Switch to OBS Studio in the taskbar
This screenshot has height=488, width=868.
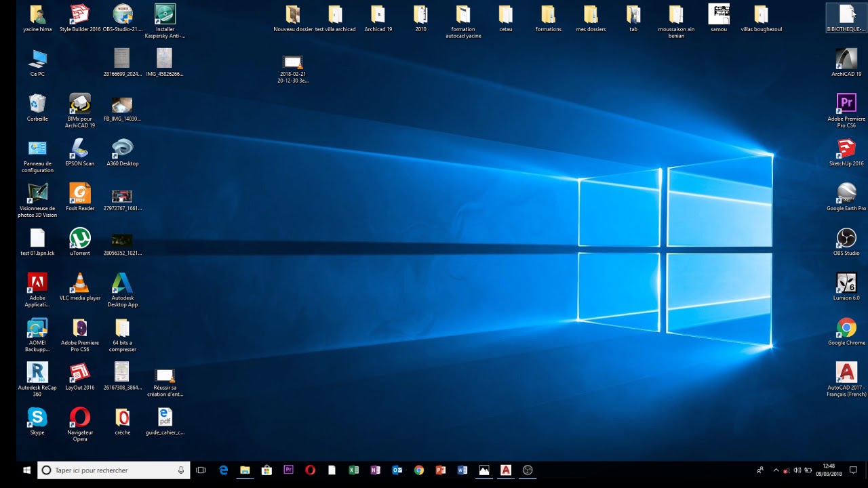click(527, 470)
